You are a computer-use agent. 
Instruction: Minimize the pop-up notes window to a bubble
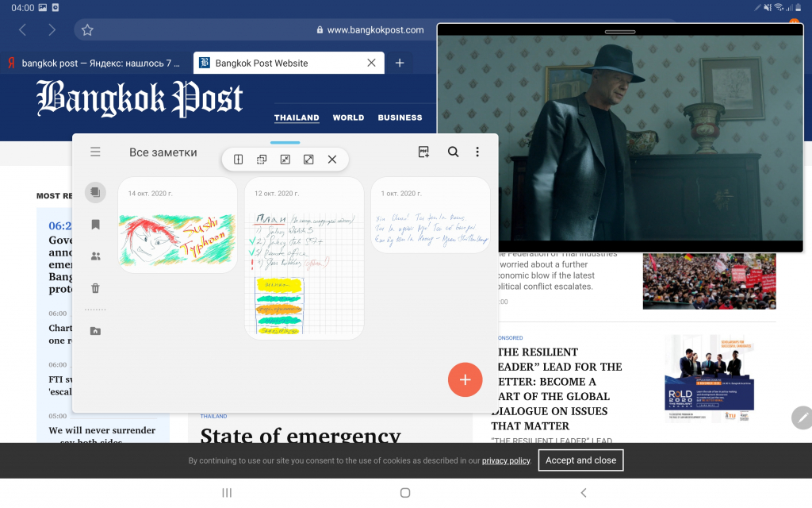[285, 160]
